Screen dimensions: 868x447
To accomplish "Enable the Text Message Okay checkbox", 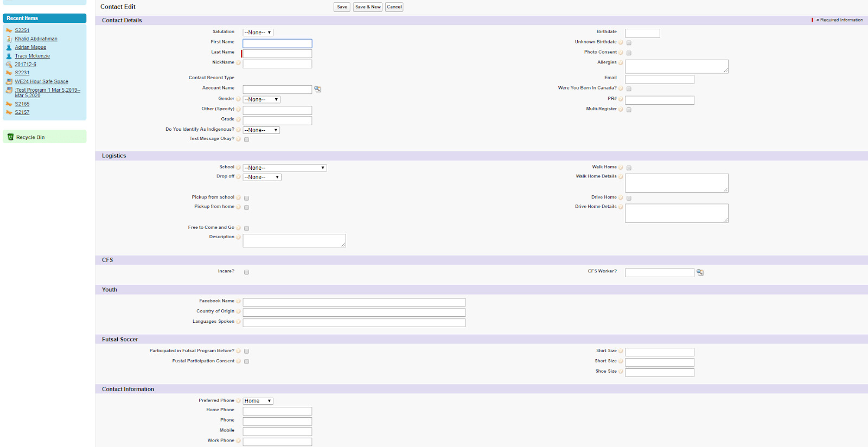I will point(246,139).
